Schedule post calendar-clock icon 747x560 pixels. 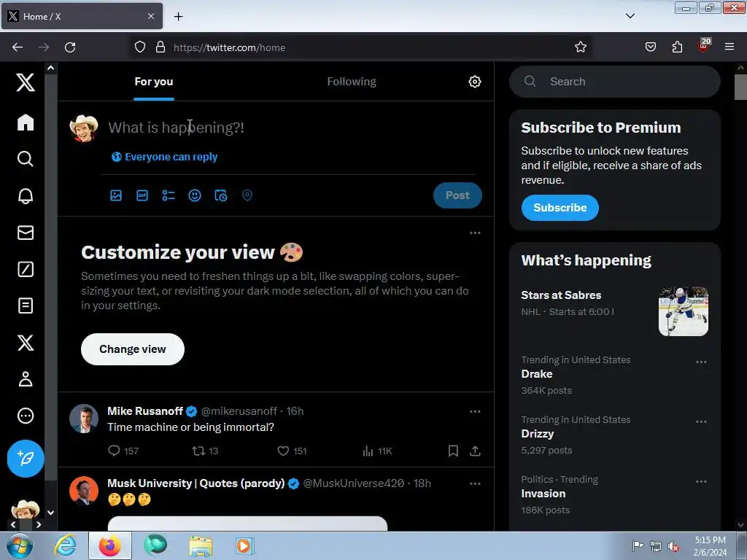click(220, 195)
